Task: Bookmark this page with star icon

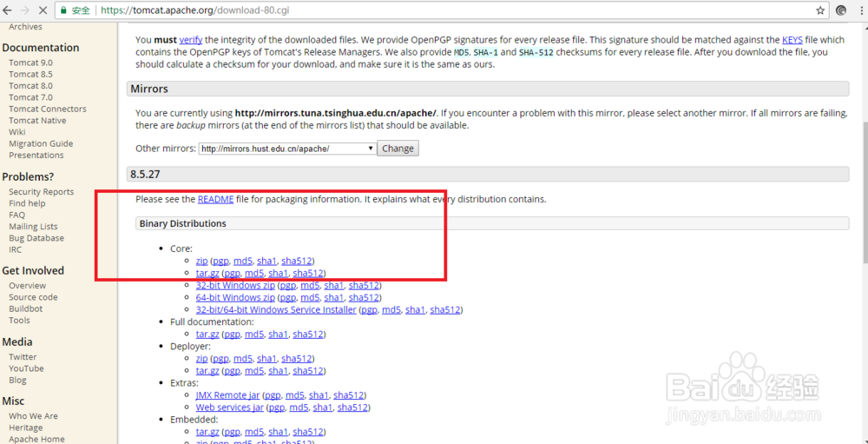Action: point(820,10)
